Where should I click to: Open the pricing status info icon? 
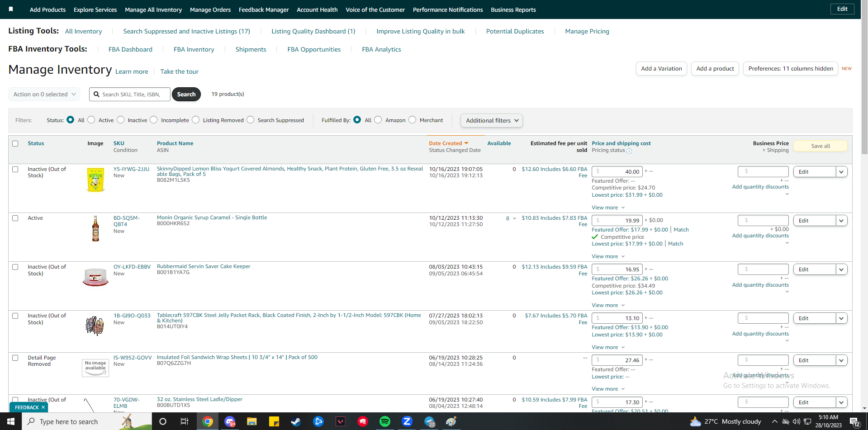pyautogui.click(x=629, y=151)
